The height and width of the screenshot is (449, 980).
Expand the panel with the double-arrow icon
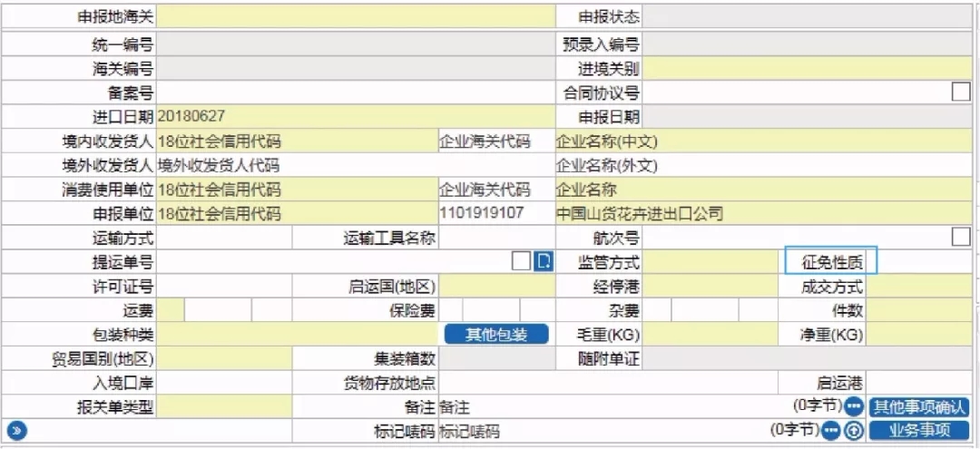click(17, 430)
